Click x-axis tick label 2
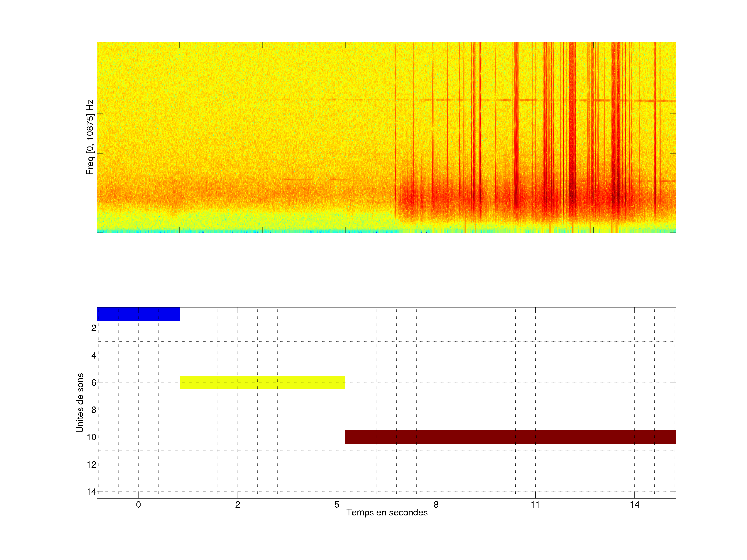 (x=237, y=505)
